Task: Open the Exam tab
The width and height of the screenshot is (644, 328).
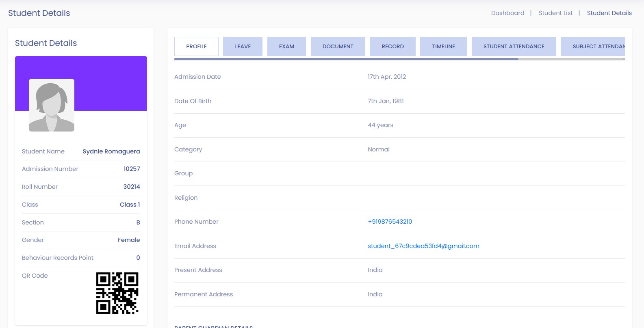Action: [286, 46]
